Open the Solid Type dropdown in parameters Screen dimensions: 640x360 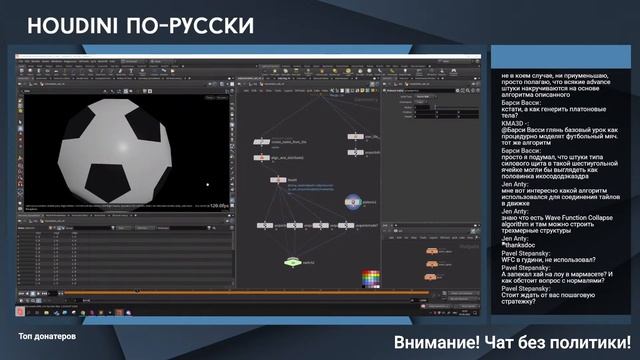pos(427,97)
